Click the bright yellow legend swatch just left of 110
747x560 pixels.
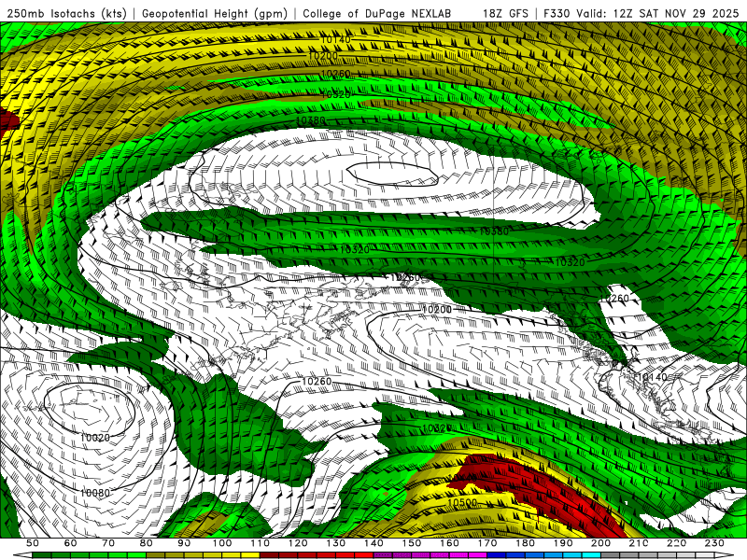click(250, 555)
